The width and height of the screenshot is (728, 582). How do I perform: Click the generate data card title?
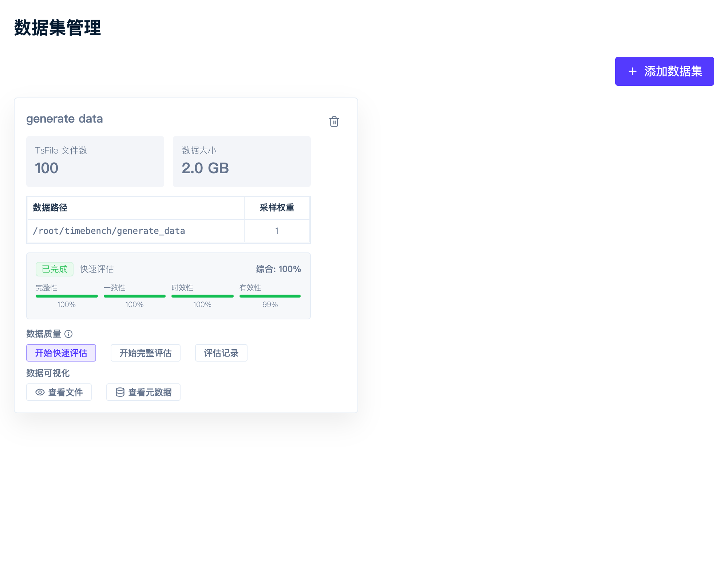(64, 119)
